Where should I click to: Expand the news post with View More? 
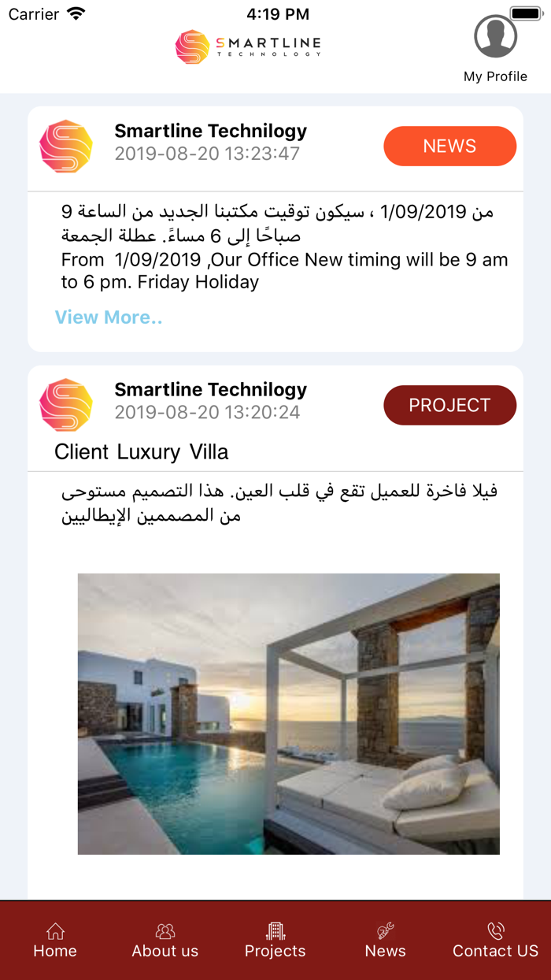[x=109, y=317]
